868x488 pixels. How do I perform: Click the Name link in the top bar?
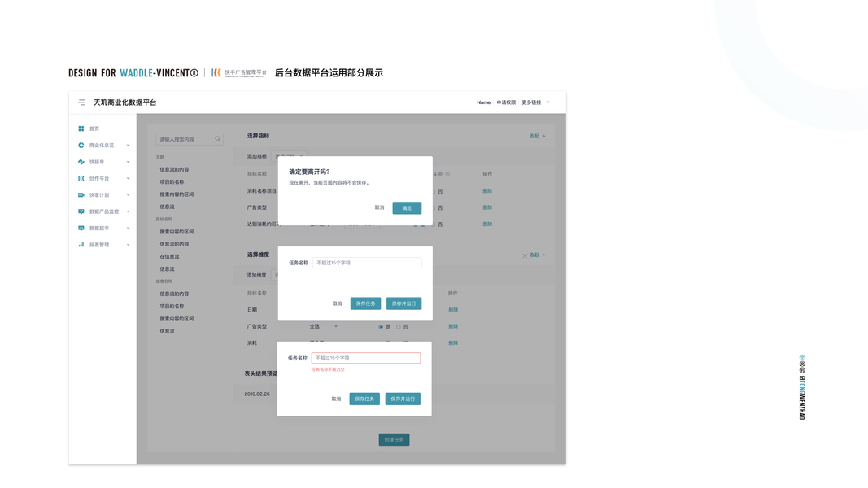(x=484, y=102)
